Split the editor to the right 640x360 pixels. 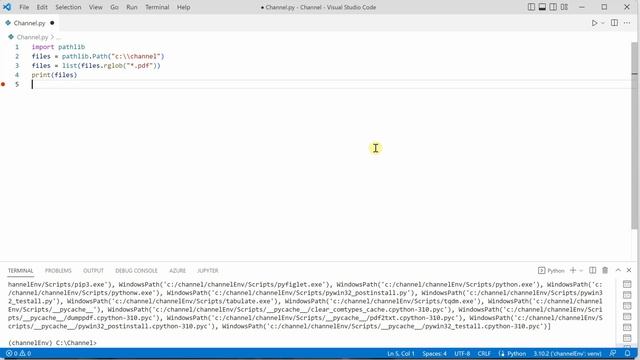click(x=614, y=23)
